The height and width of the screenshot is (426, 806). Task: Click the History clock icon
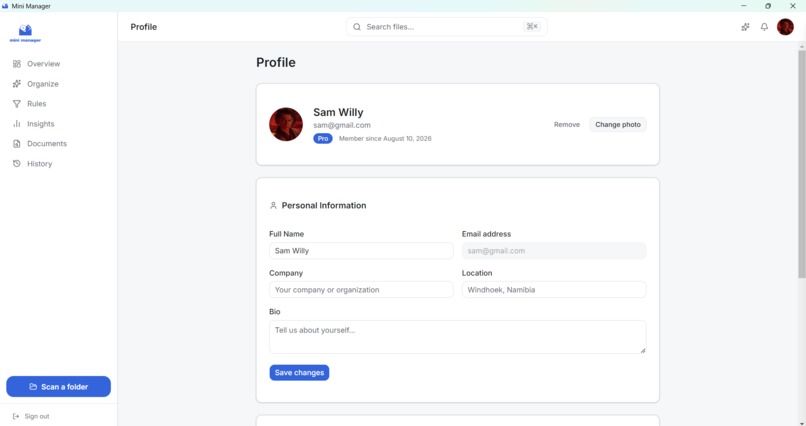[16, 163]
